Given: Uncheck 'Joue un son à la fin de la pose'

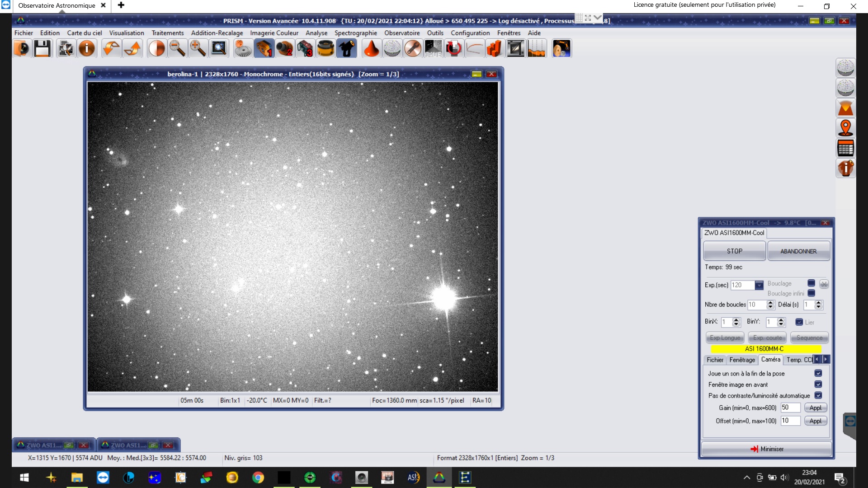Looking at the screenshot, I should click(x=818, y=373).
